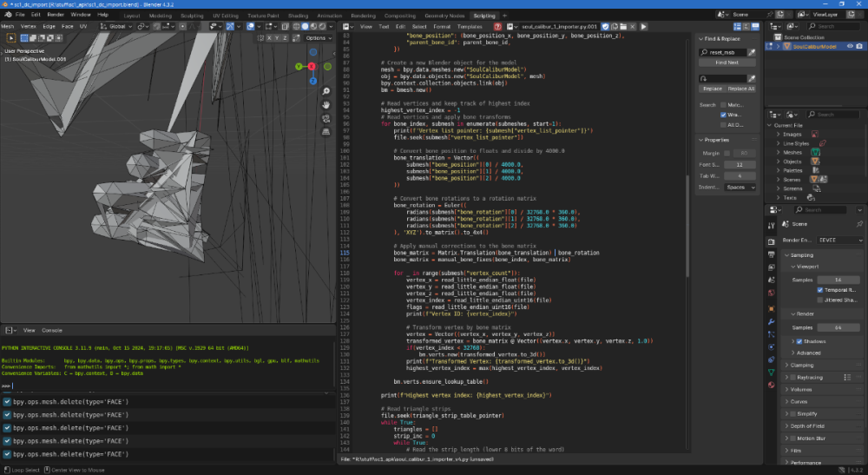This screenshot has width=868, height=475.
Task: Click the zoom magnifier icon in viewport
Action: click(x=325, y=91)
